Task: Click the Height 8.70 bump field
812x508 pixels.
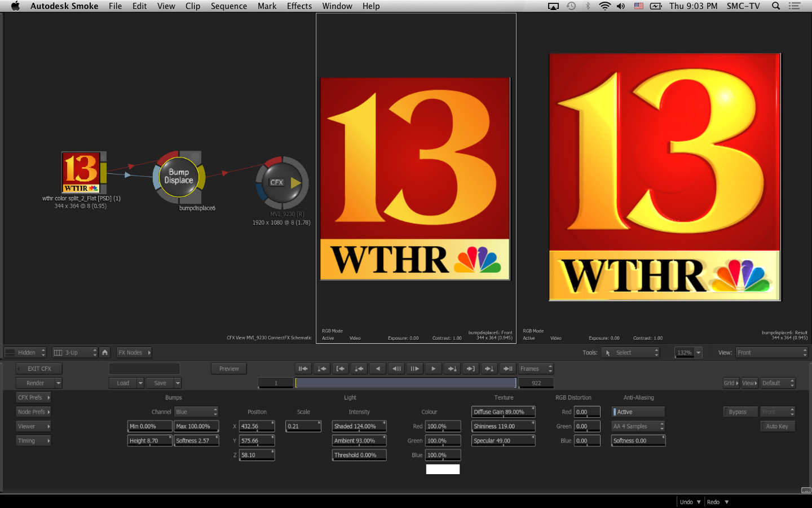Action: 149,441
